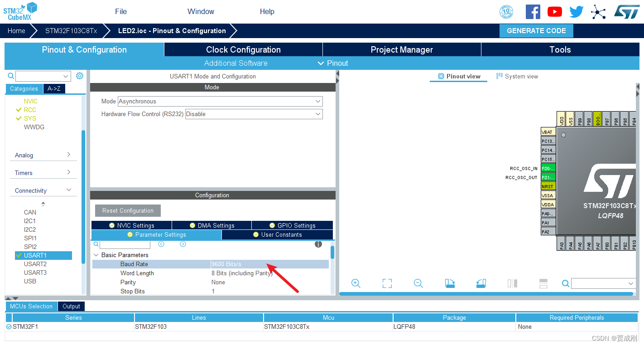
Task: Click the NRST pin on chip
Action: pyautogui.click(x=548, y=186)
